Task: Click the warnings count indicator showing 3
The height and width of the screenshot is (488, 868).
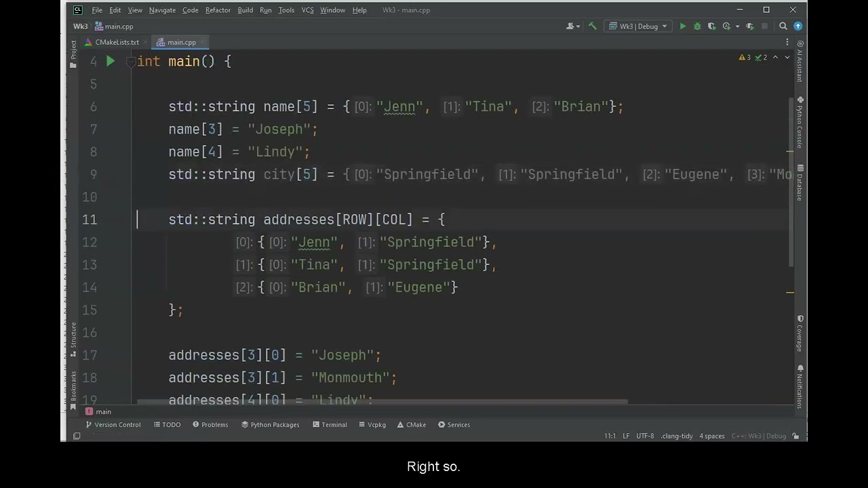Action: pyautogui.click(x=745, y=58)
